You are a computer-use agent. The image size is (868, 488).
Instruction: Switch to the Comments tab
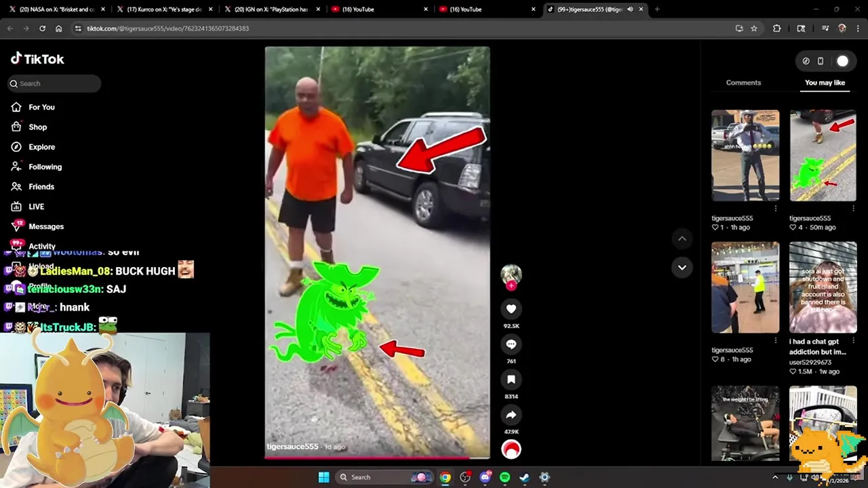coord(743,83)
